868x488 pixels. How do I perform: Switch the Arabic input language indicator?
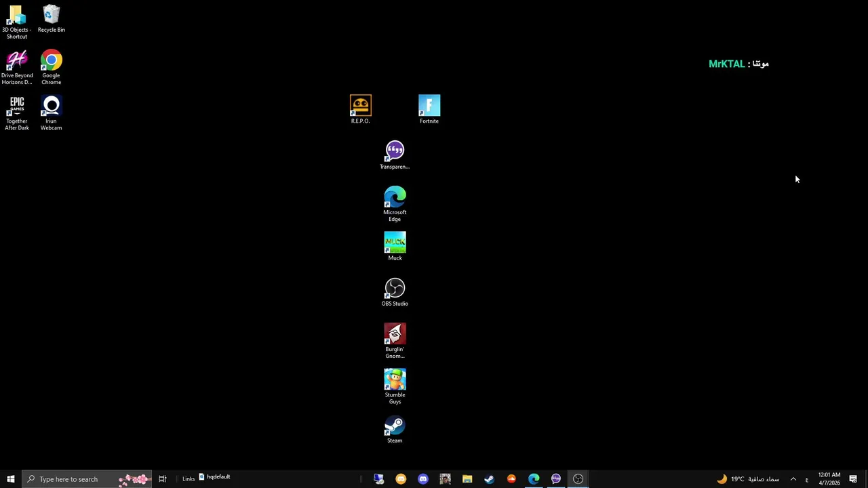click(806, 479)
